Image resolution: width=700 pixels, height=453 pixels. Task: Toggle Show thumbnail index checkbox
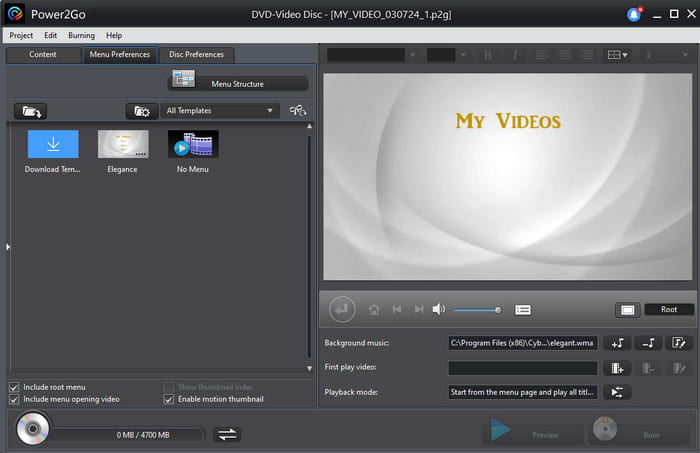coord(169,387)
